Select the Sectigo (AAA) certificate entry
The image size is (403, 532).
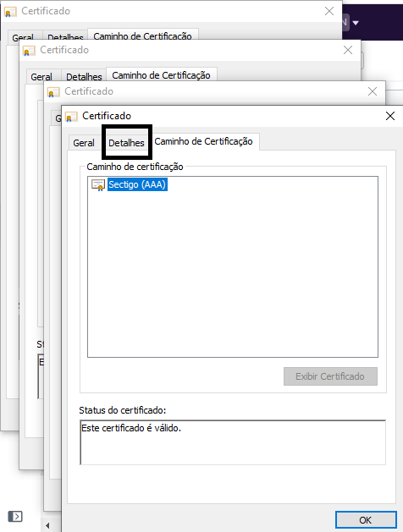tap(137, 184)
